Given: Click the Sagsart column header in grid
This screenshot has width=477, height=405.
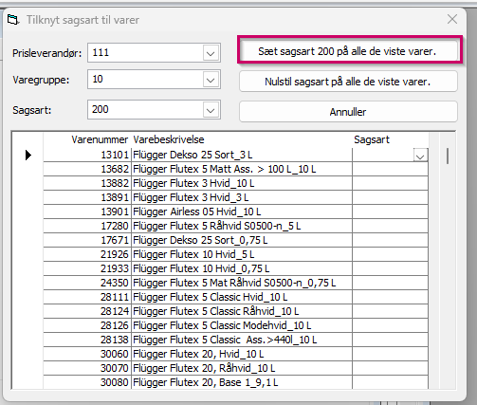Looking at the screenshot, I should [x=372, y=140].
